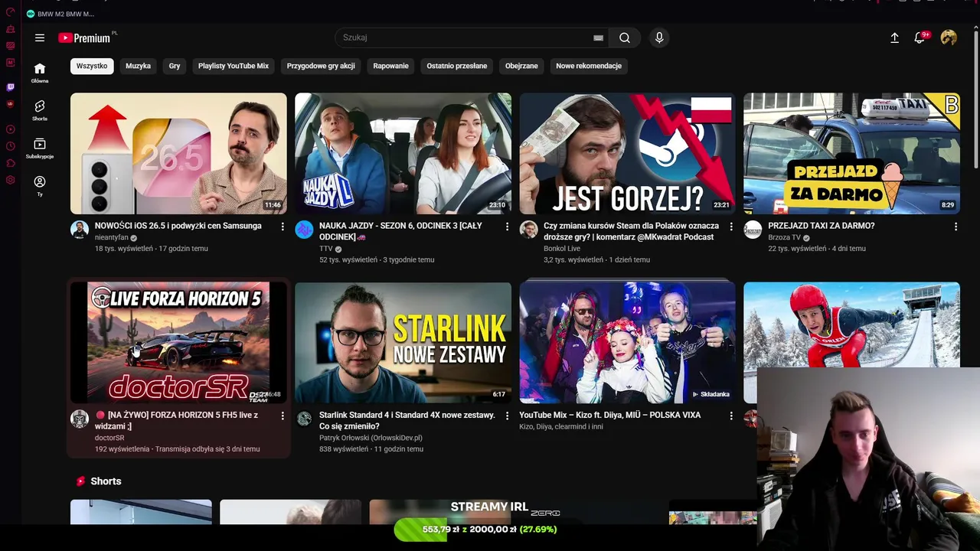Open options menu for Starlink Standard 4 video
Image resolution: width=980 pixels, height=551 pixels.
507,416
